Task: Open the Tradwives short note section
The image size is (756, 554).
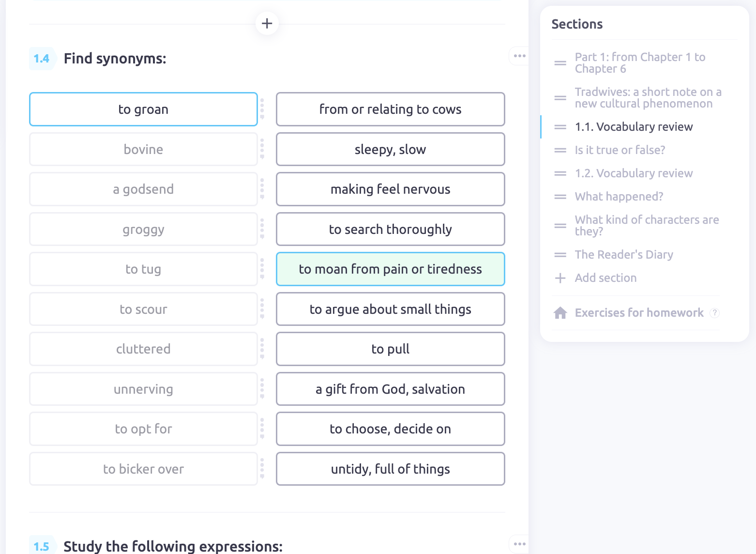Action: click(x=648, y=98)
